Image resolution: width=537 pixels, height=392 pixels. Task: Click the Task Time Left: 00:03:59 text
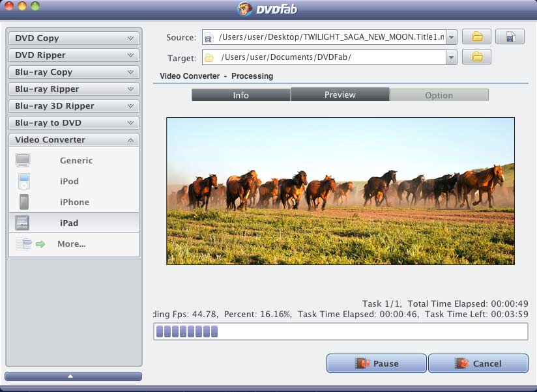click(476, 315)
